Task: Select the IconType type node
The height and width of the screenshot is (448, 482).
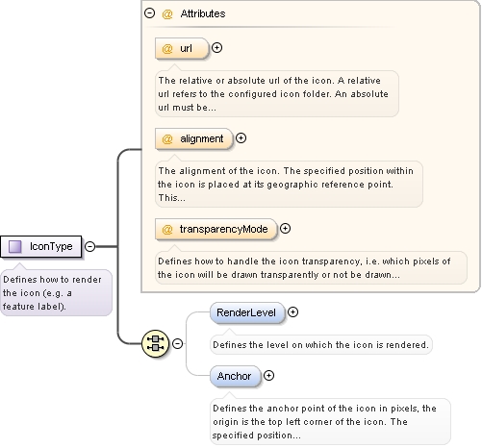Action: 41,246
